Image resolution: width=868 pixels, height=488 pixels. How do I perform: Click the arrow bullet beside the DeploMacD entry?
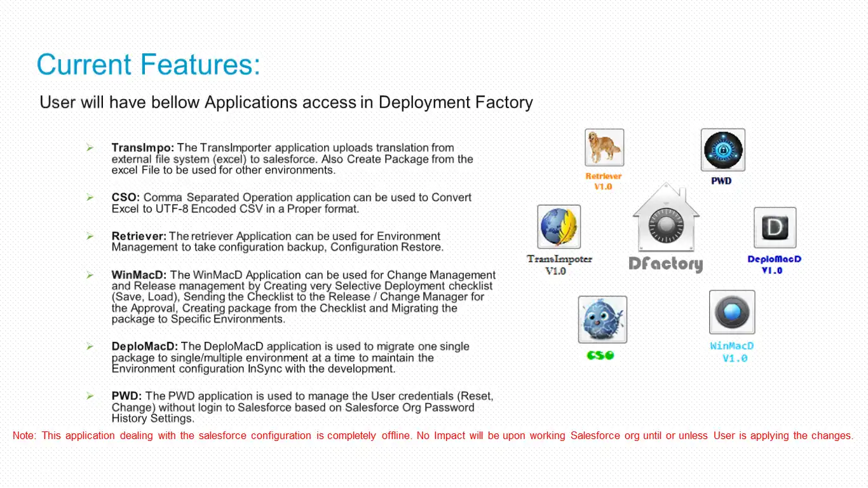tap(90, 346)
